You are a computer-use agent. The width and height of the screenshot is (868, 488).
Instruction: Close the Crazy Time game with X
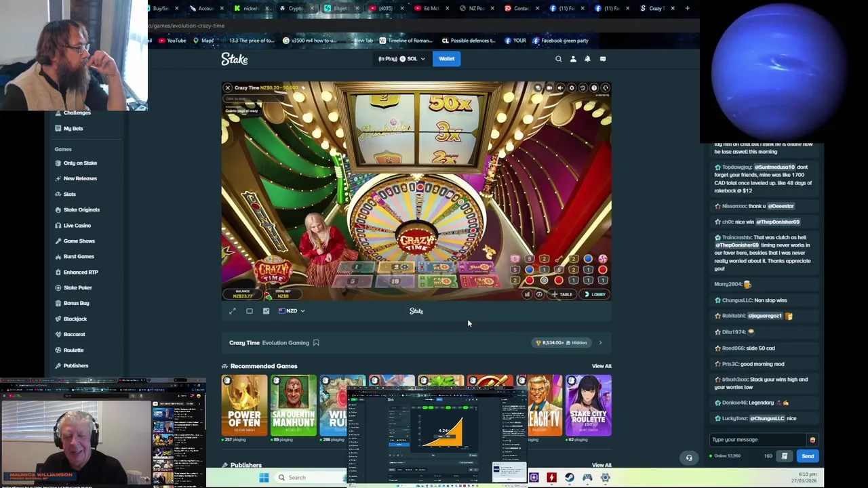coord(228,87)
